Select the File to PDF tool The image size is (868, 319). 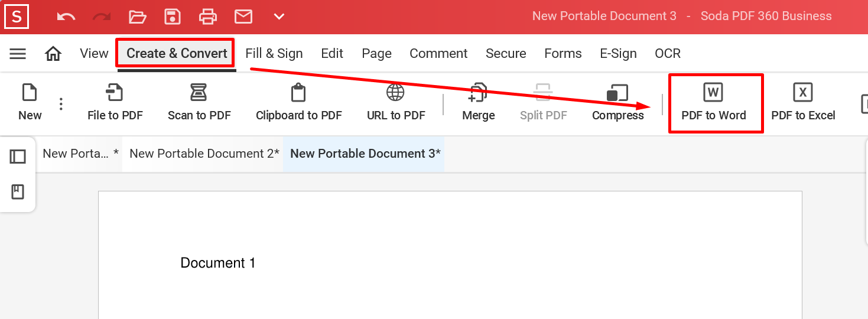115,103
